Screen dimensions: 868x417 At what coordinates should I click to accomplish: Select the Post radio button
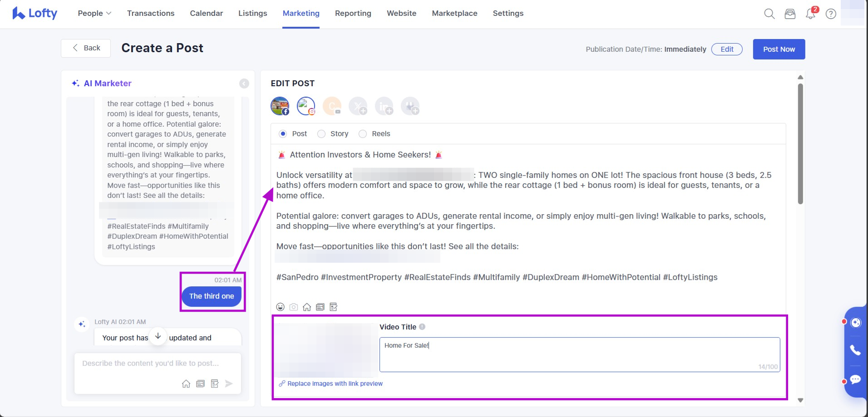(283, 134)
